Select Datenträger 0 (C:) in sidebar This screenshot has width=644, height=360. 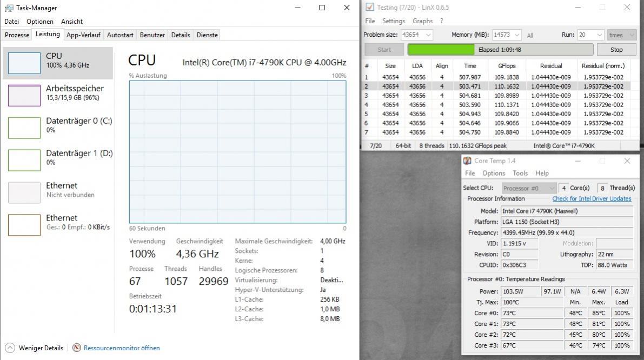pos(58,127)
